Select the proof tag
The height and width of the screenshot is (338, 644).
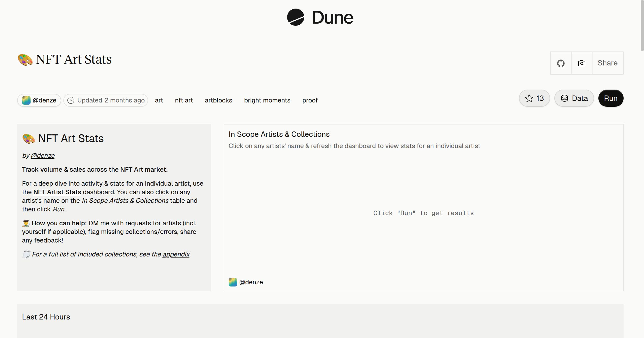click(x=310, y=100)
